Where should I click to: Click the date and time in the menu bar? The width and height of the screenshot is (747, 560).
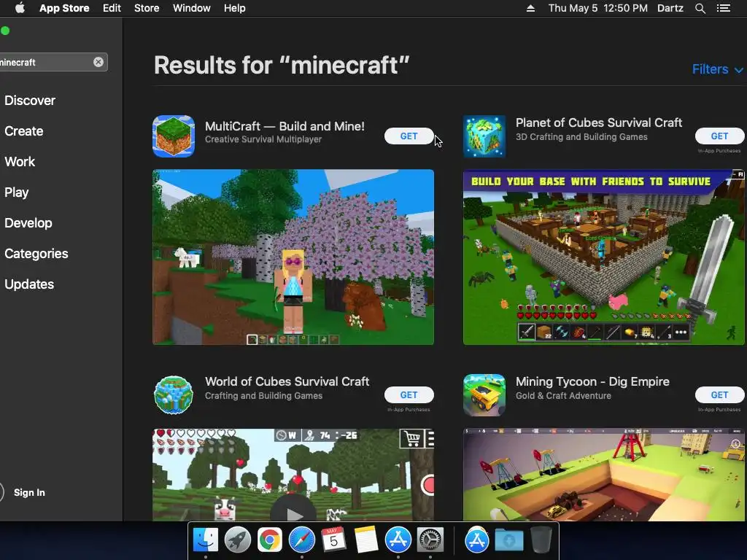coord(598,8)
